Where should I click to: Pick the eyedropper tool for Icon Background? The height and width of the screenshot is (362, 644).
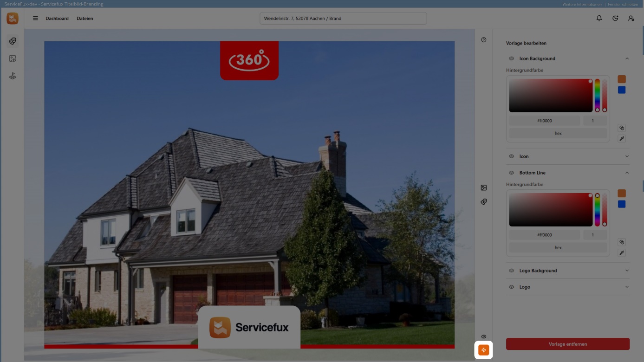(622, 138)
